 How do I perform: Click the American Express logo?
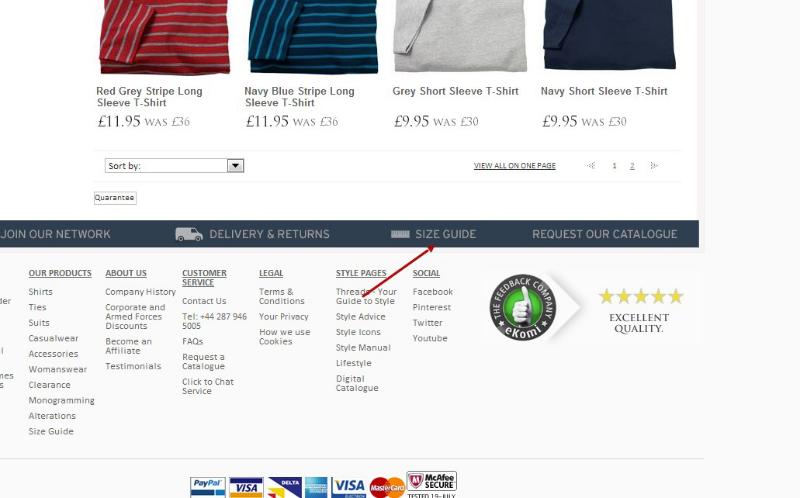(x=316, y=487)
